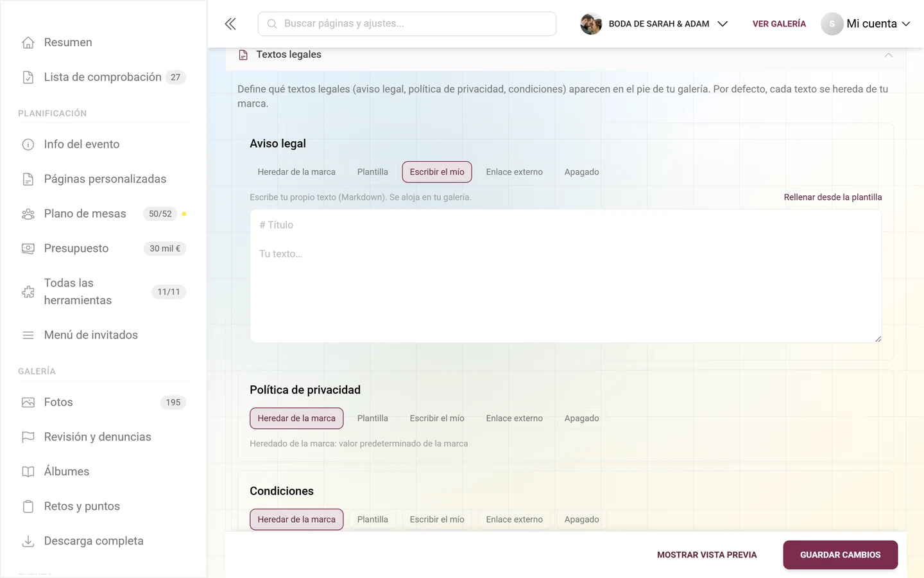Set Política de privacidad to Apagado
Viewport: 924px width, 578px height.
pos(582,419)
